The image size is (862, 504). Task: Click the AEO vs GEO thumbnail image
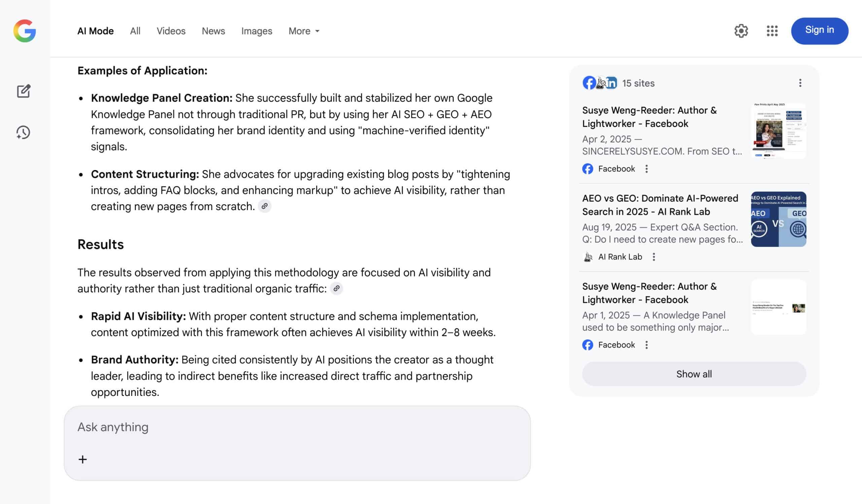(x=778, y=219)
